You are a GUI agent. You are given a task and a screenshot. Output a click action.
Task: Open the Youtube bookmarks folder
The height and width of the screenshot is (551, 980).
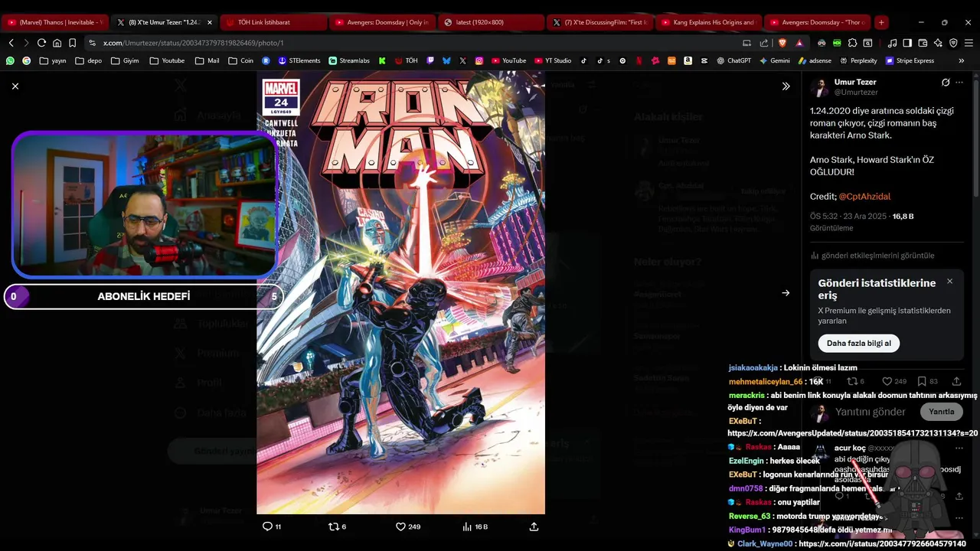[x=167, y=60]
